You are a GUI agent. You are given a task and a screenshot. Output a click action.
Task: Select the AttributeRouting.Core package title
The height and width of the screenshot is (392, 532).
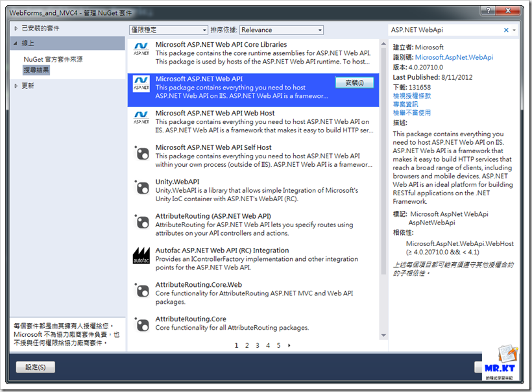pos(191,319)
